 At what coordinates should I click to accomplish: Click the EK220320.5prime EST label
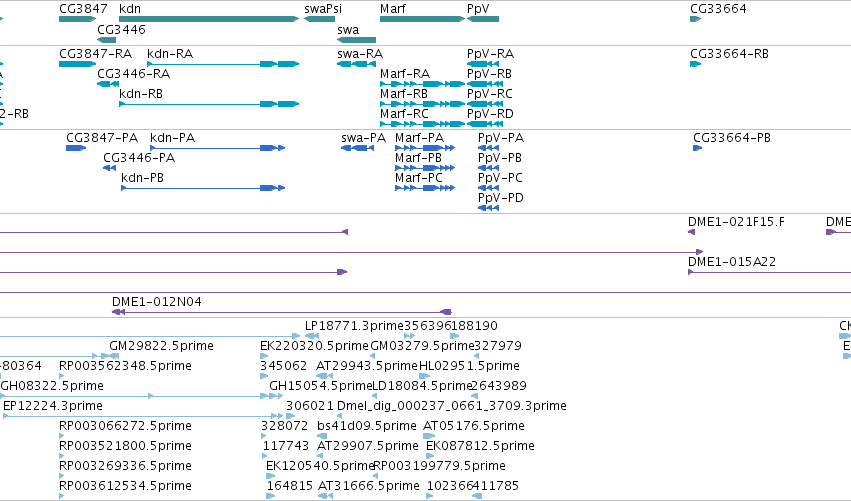coord(315,346)
